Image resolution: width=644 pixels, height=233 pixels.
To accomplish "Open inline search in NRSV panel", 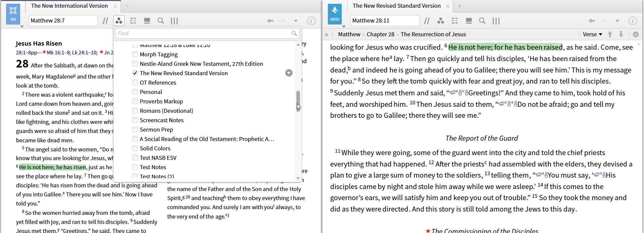I will (482, 21).
